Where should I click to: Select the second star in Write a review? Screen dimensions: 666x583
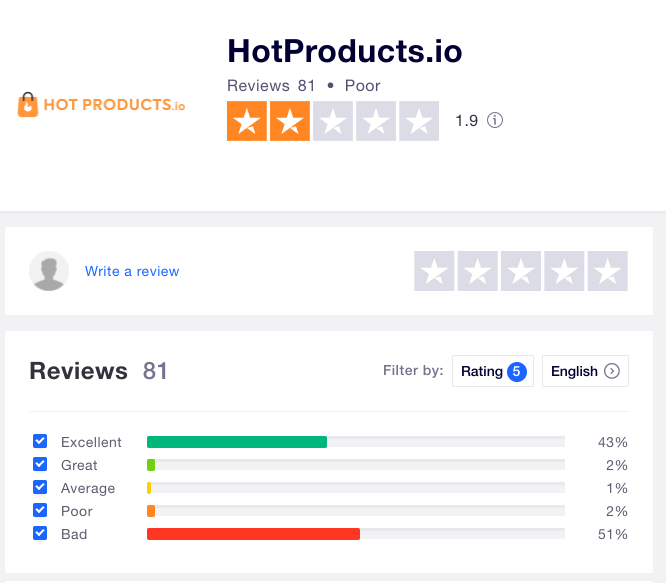(x=477, y=271)
